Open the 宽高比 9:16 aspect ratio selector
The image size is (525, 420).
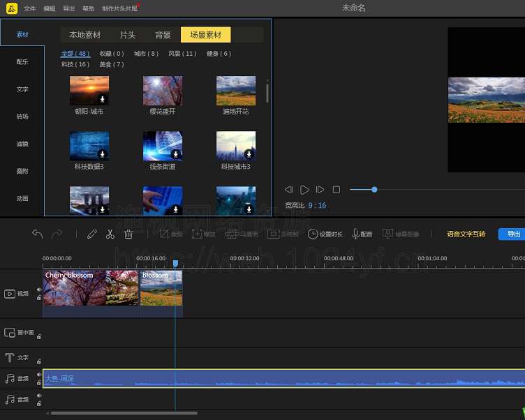click(x=317, y=206)
